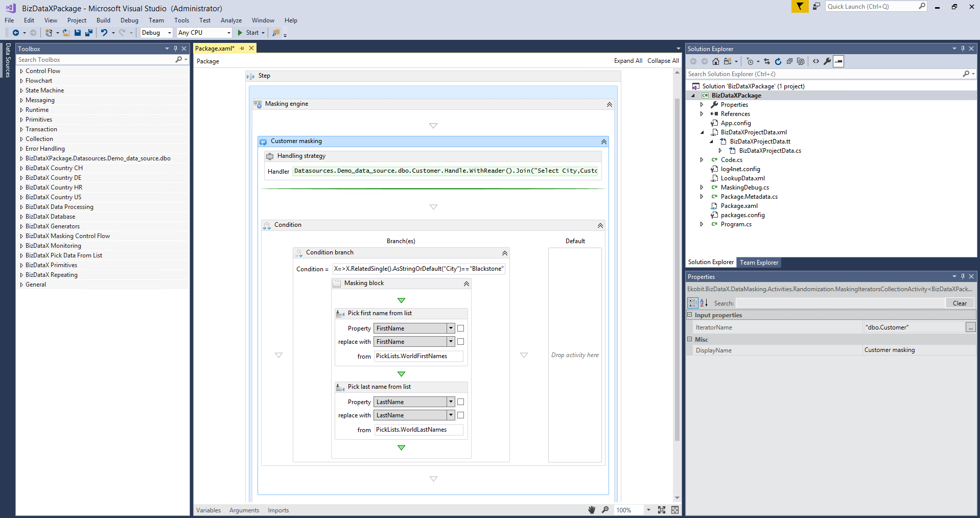
Task: Save Package.xaml with the single-disk icon
Action: (78, 33)
